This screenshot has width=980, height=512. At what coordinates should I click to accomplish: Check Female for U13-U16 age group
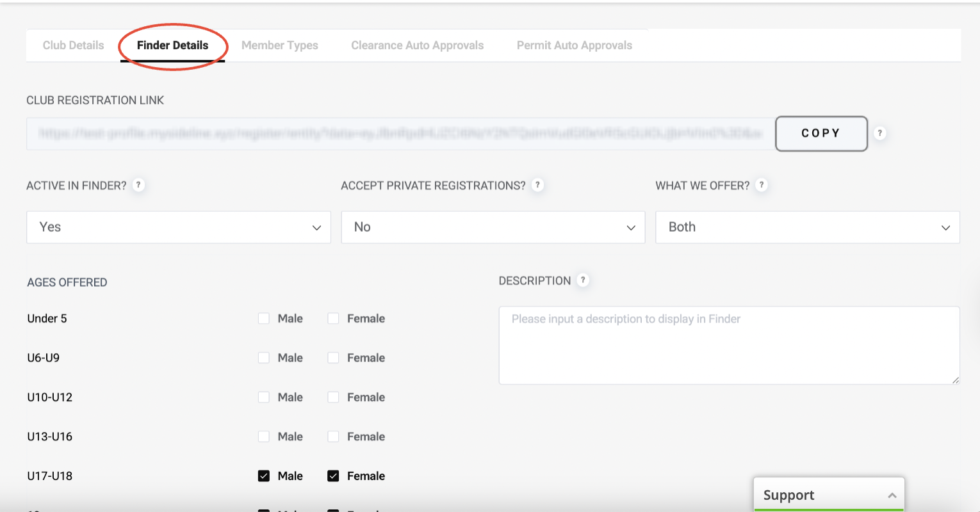tap(333, 436)
